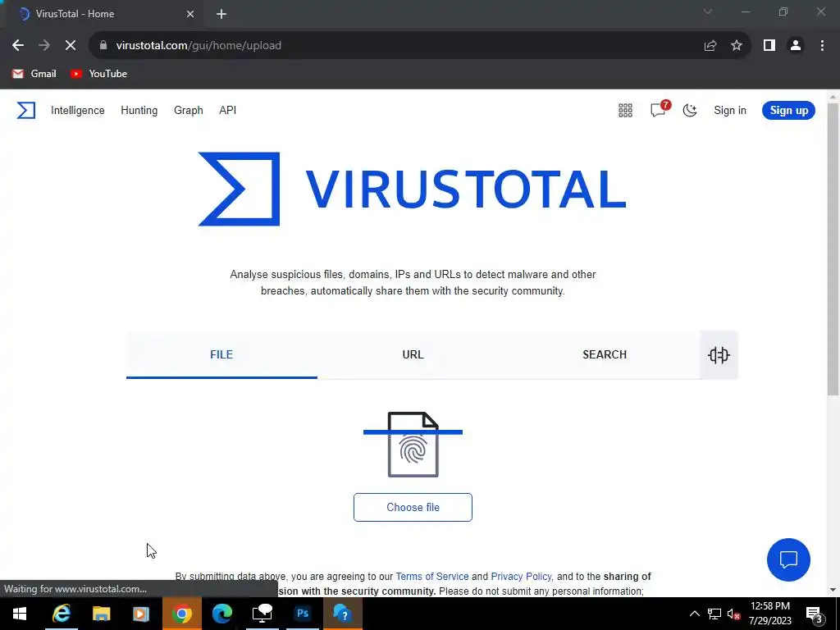Viewport: 840px width, 630px height.
Task: Open the apps grid launcher icon
Action: [625, 111]
